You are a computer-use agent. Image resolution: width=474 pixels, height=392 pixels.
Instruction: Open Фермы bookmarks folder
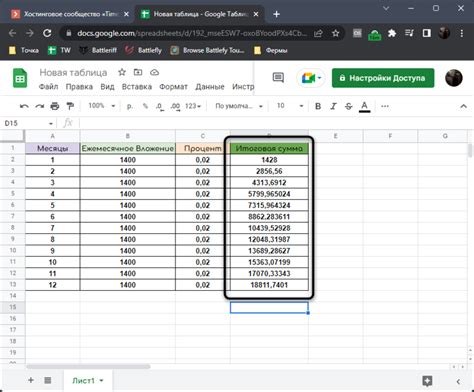click(x=271, y=50)
